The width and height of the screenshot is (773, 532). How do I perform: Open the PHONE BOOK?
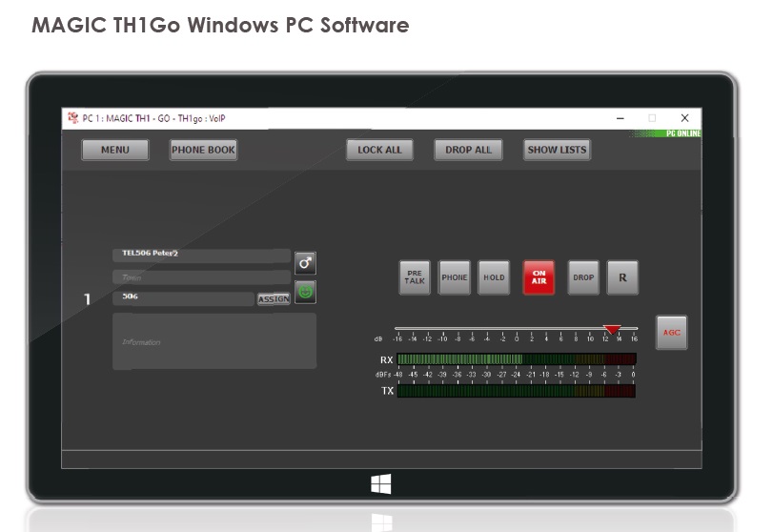point(203,150)
